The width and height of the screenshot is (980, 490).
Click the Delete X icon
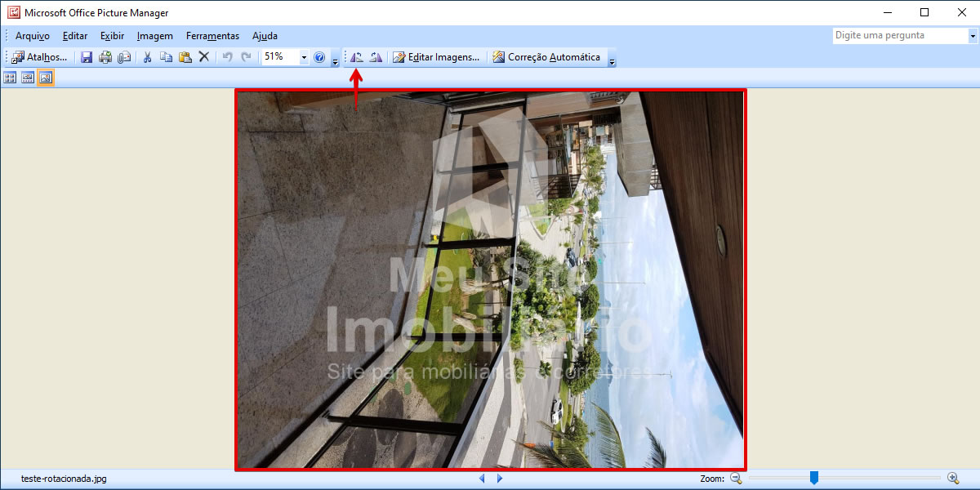tap(204, 57)
